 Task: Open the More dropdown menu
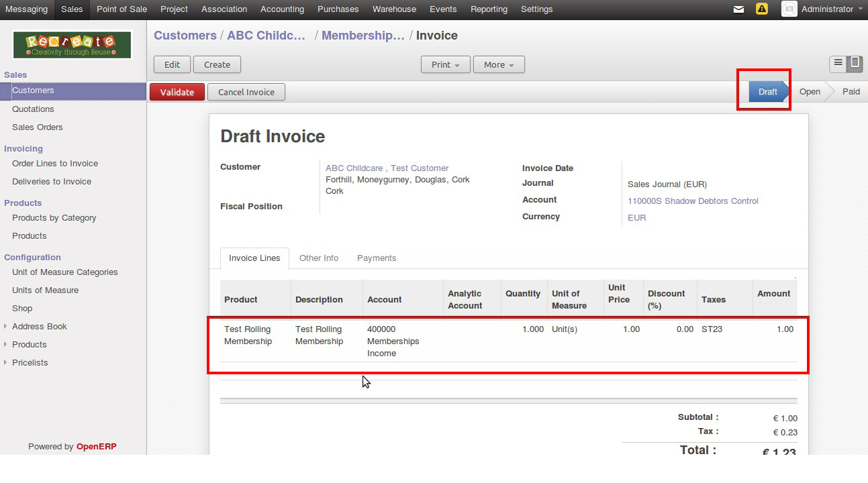498,65
